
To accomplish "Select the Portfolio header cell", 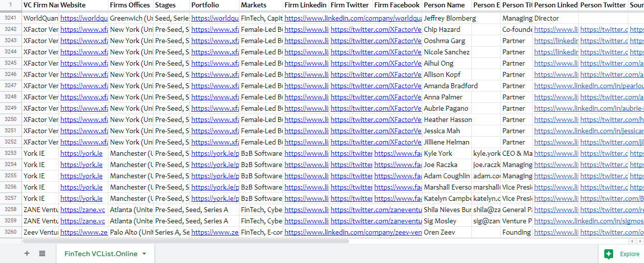I will click(x=214, y=5).
